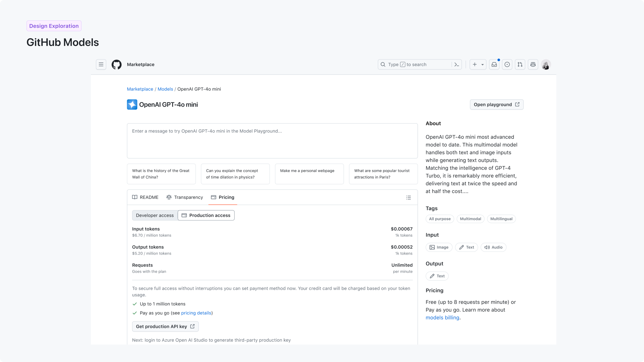
Task: Open the README tab
Action: [148, 197]
